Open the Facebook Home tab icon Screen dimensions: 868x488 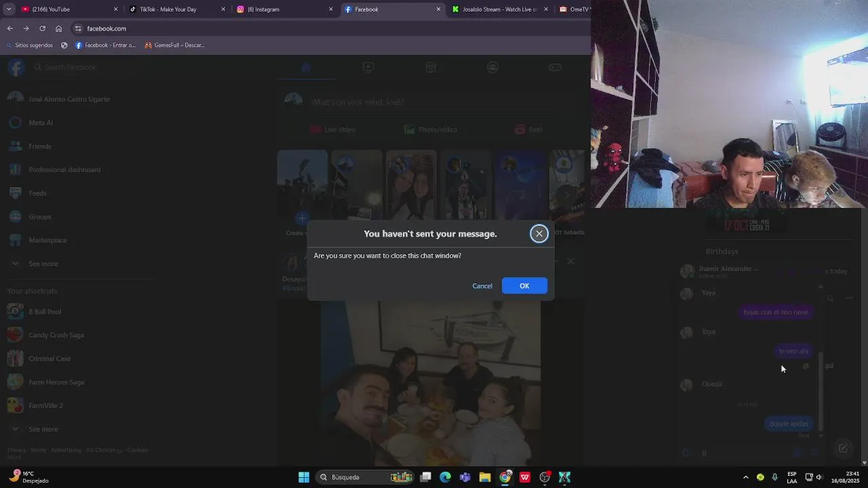(306, 67)
